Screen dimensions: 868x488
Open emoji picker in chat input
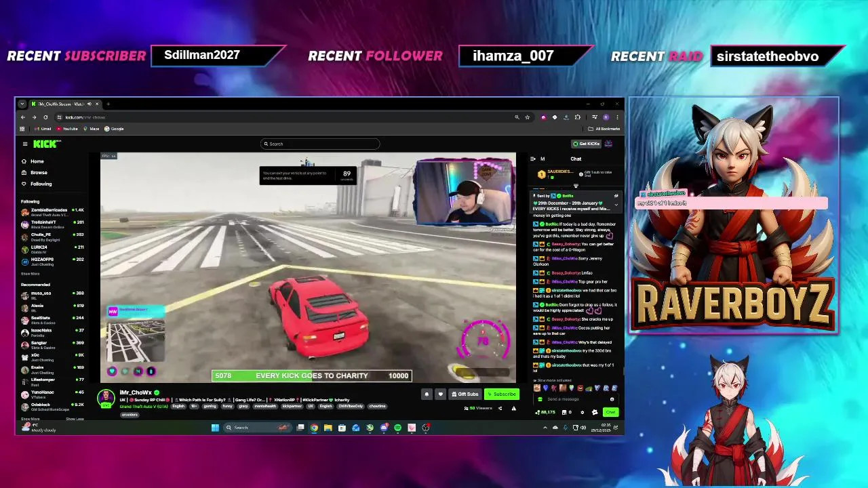pyautogui.click(x=612, y=399)
